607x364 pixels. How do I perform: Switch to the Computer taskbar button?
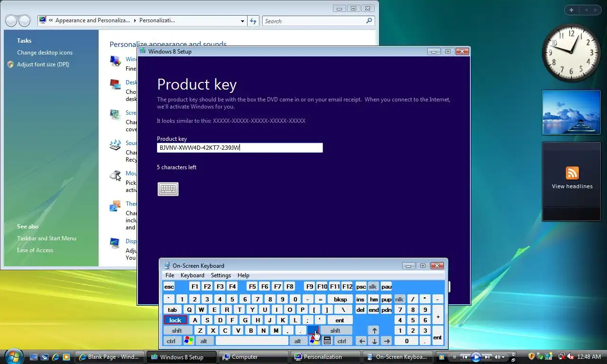(254, 357)
